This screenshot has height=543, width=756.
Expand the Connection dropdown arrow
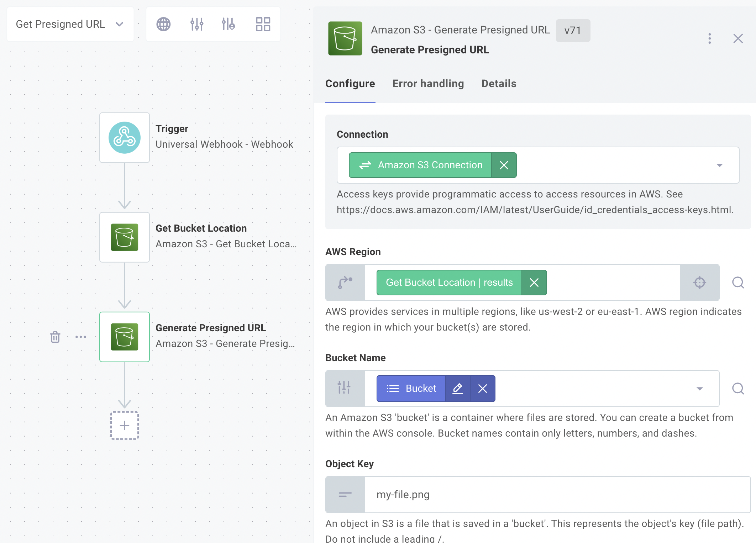719,165
